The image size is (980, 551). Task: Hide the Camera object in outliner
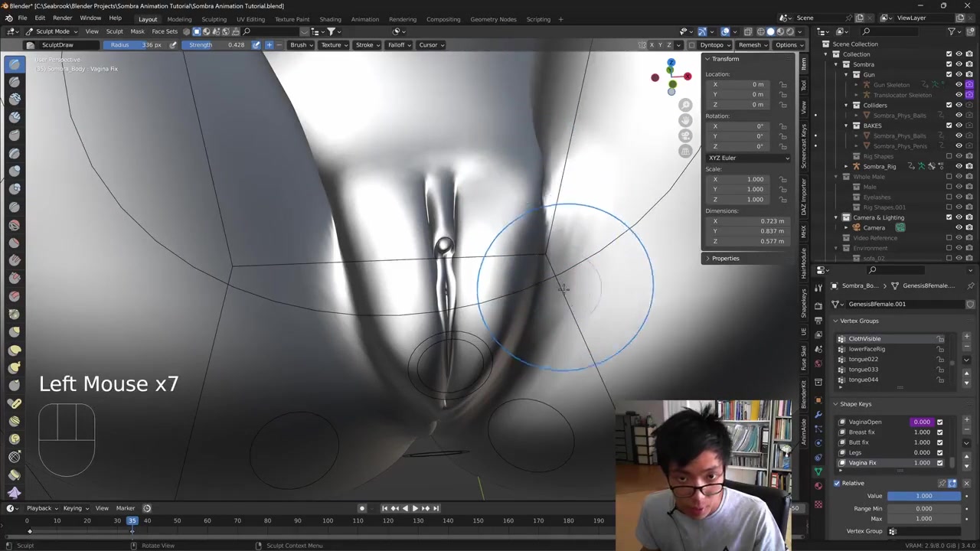959,227
